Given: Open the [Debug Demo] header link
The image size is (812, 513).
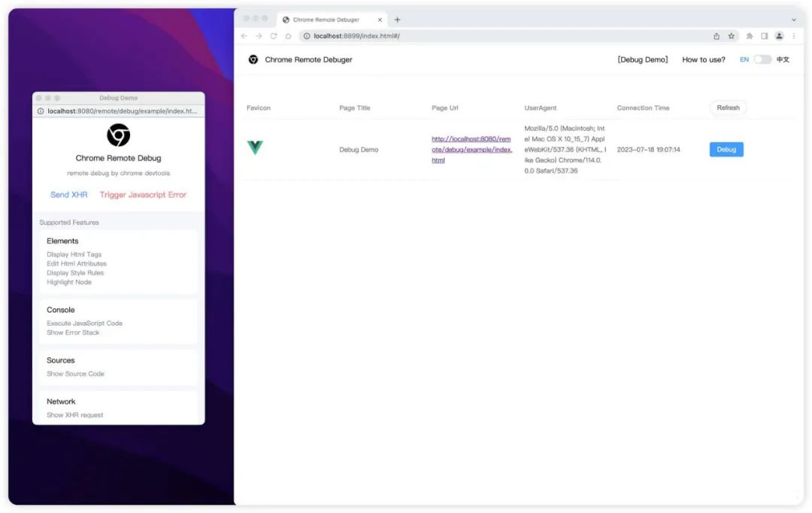Looking at the screenshot, I should 643,59.
